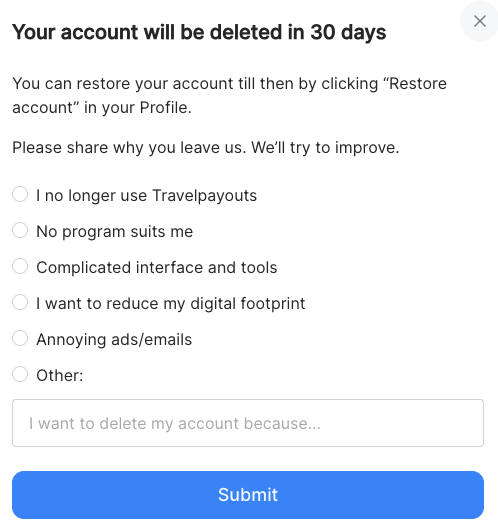Select the 'Other:' radio button
The height and width of the screenshot is (532, 498).
[x=20, y=374]
